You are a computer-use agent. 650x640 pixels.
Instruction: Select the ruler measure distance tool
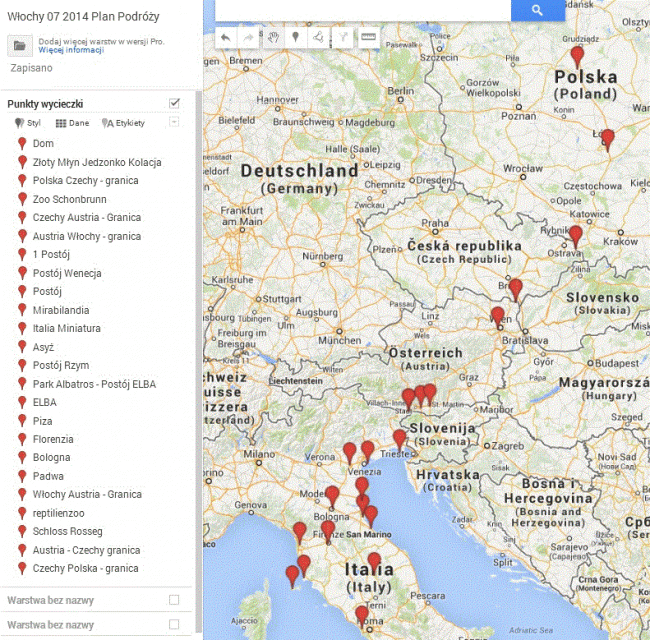(x=369, y=38)
